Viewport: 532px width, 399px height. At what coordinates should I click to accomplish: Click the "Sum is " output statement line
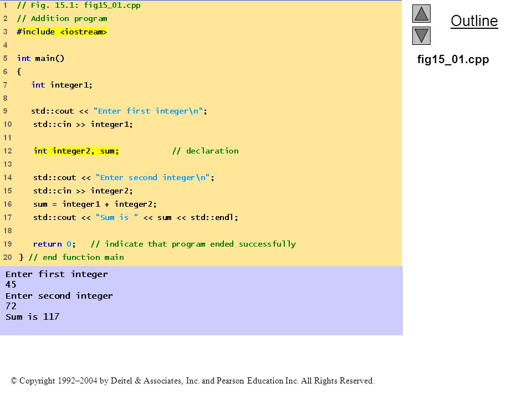(136, 217)
